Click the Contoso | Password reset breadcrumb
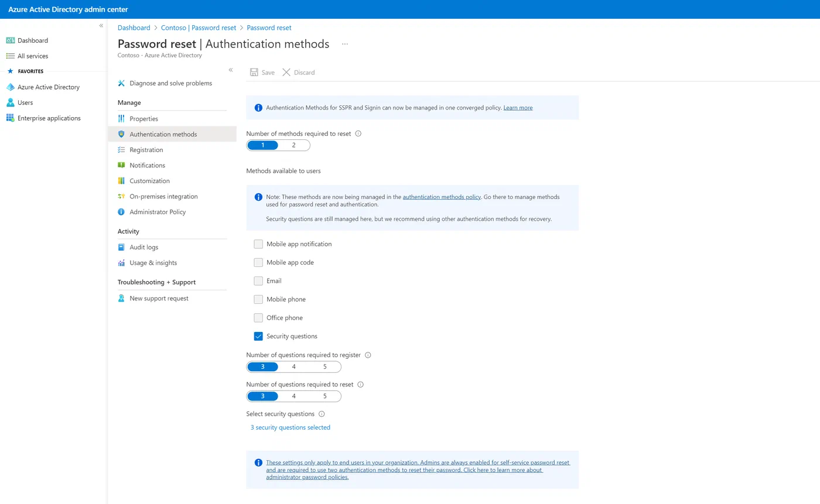The height and width of the screenshot is (504, 820). point(199,28)
